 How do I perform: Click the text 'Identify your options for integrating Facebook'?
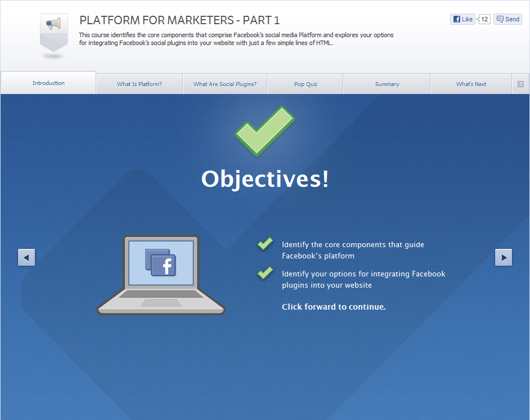tap(363, 274)
